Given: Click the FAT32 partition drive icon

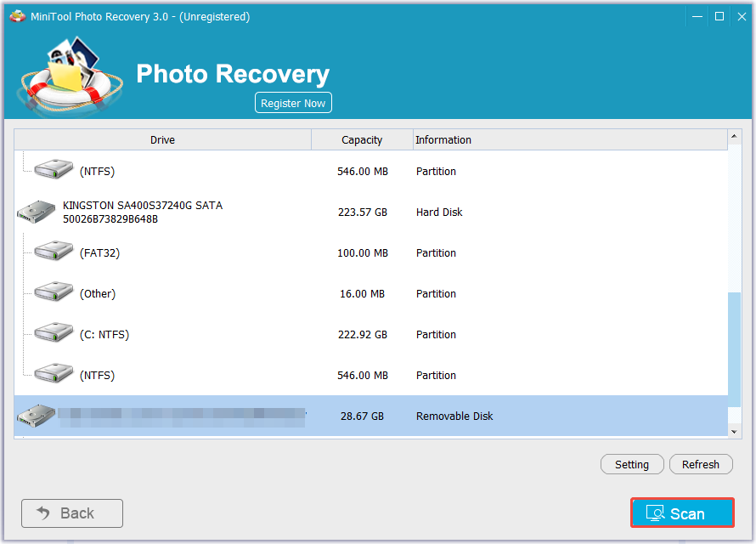Looking at the screenshot, I should click(54, 252).
